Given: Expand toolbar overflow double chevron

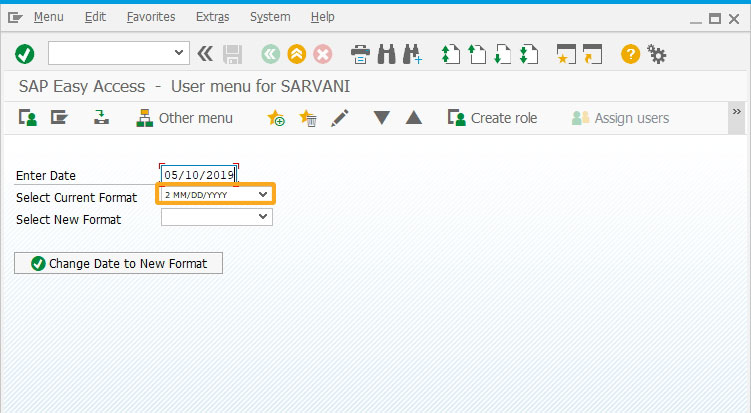Looking at the screenshot, I should point(737,112).
